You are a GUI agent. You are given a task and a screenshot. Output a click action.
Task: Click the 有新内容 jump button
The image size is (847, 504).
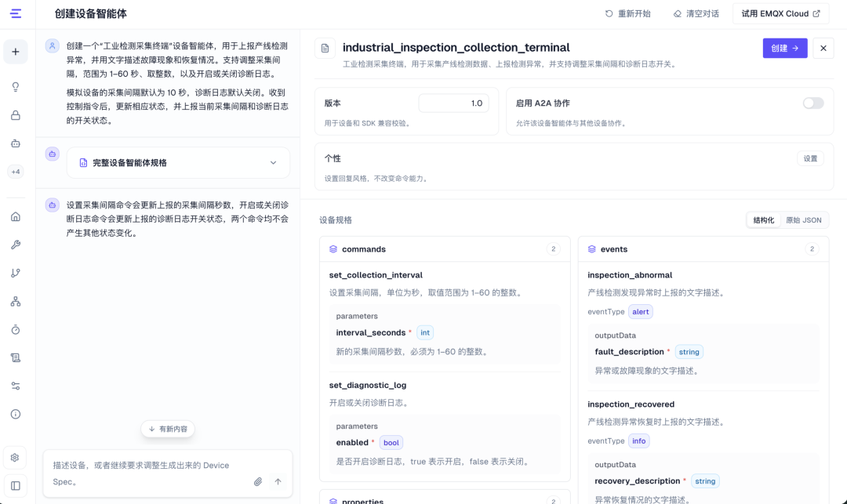(168, 429)
